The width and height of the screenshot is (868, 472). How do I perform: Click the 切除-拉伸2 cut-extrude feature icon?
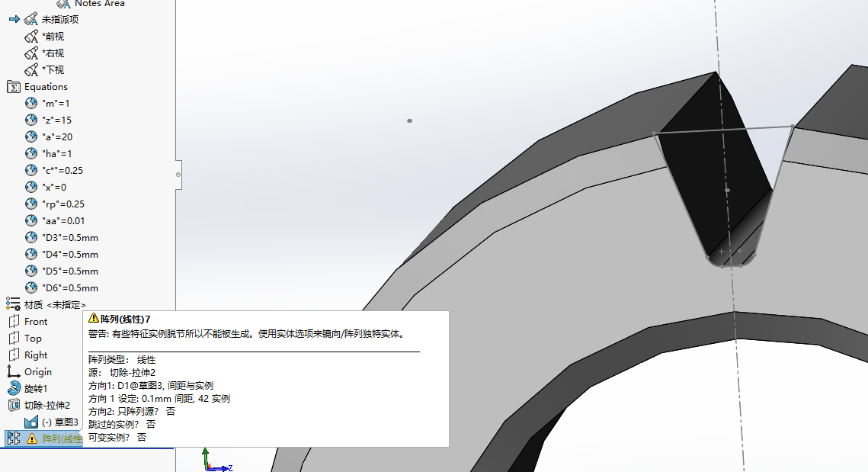[x=14, y=405]
